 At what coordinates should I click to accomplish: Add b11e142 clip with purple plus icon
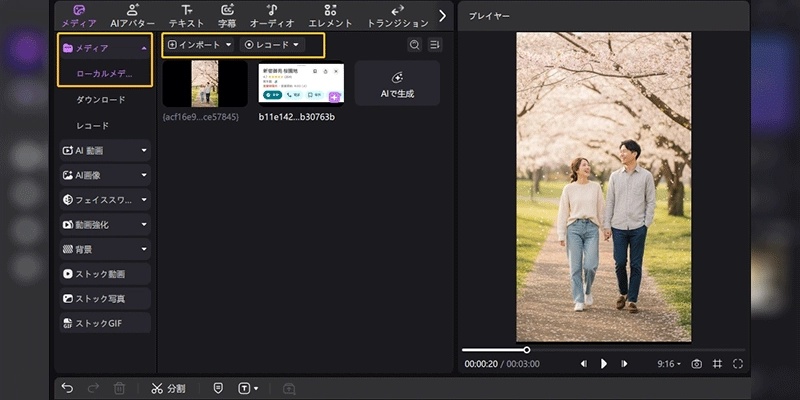[334, 97]
